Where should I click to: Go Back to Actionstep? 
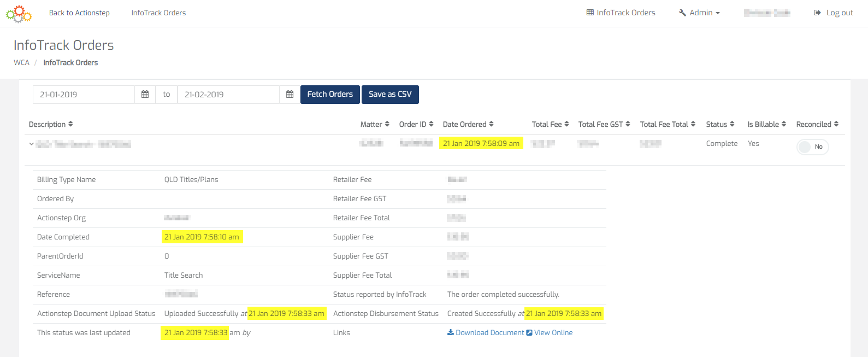79,13
